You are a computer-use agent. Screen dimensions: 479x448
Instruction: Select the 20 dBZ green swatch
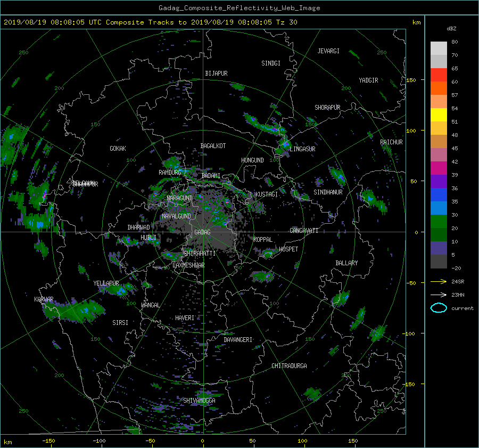click(x=439, y=221)
